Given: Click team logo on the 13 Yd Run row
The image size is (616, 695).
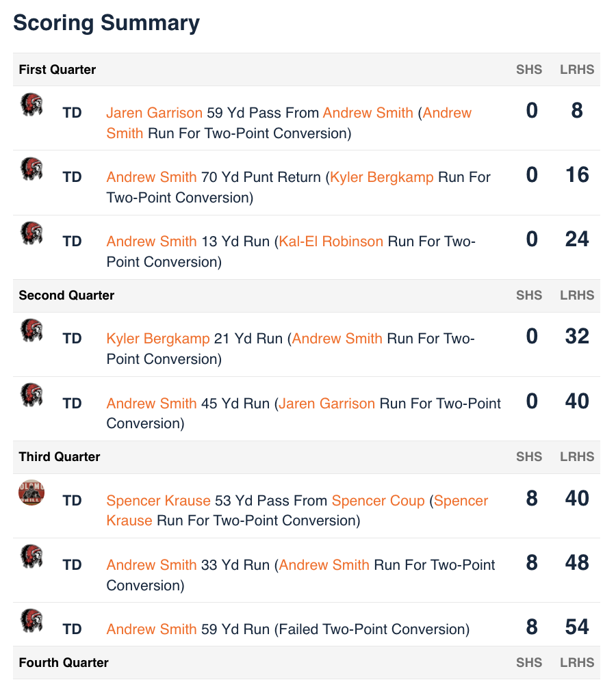Looking at the screenshot, I should coord(31,233).
